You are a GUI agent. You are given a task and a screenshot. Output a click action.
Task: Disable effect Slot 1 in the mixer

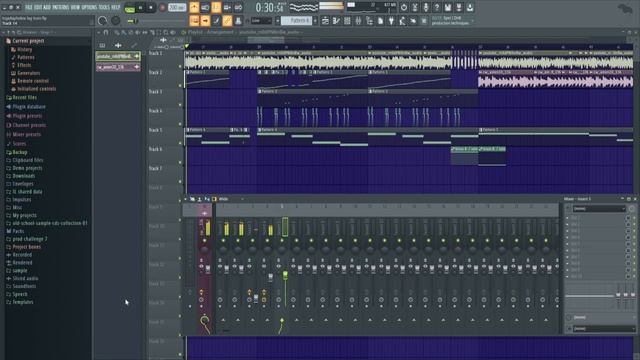(x=634, y=218)
